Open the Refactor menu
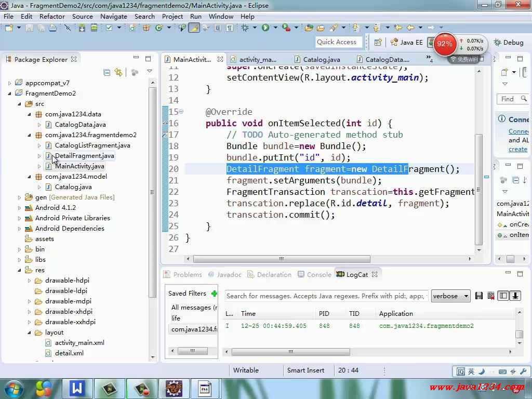 pyautogui.click(x=52, y=16)
